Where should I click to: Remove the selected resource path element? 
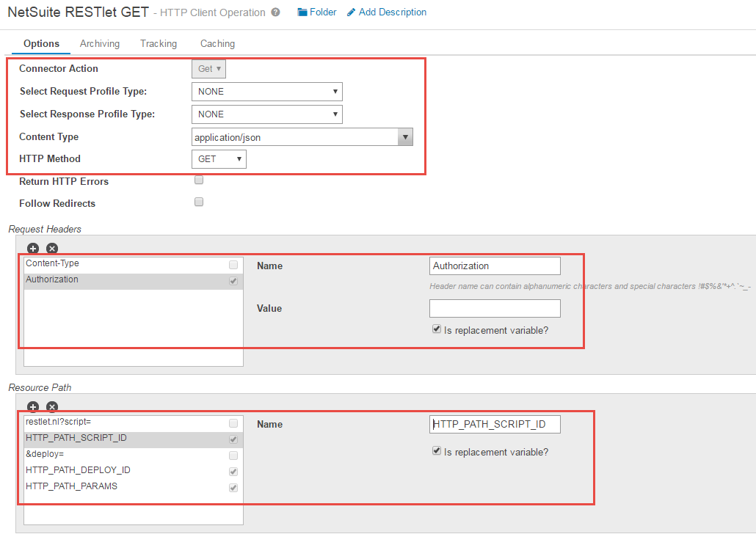pyautogui.click(x=51, y=407)
